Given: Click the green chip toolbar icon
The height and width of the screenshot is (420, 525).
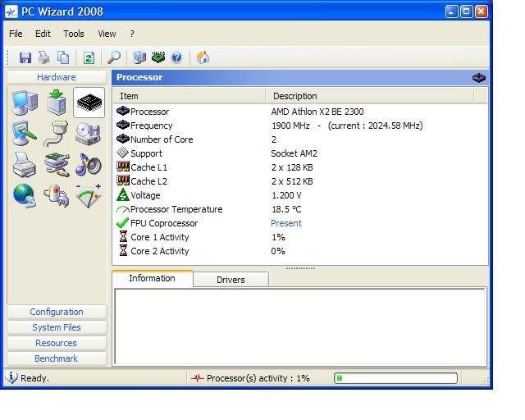Looking at the screenshot, I should (158, 57).
